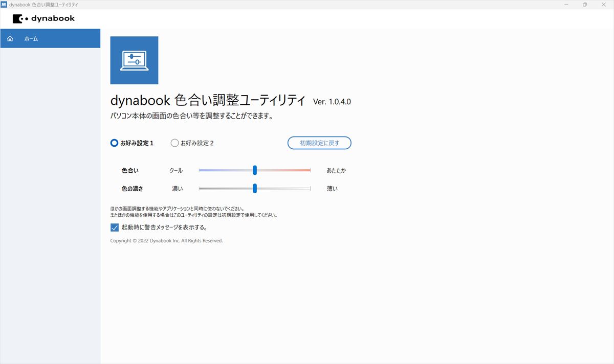The height and width of the screenshot is (364, 614).
Task: Restore down the window from the title bar
Action: click(x=585, y=5)
